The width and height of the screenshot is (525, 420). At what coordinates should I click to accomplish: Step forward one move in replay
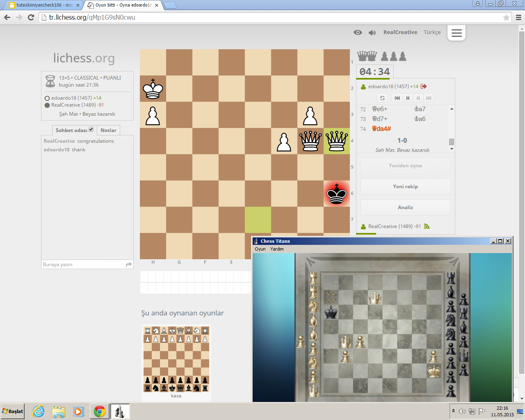(x=418, y=98)
